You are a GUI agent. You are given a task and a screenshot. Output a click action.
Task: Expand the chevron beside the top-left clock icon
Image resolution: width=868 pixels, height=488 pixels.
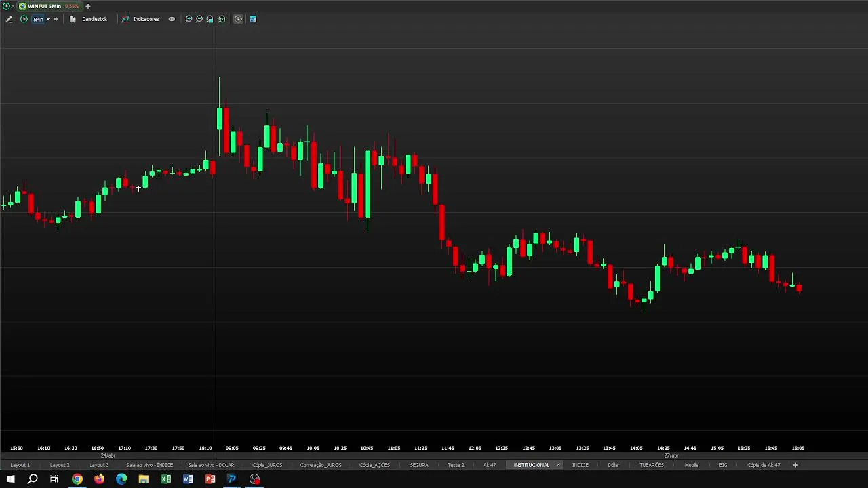pos(13,6)
